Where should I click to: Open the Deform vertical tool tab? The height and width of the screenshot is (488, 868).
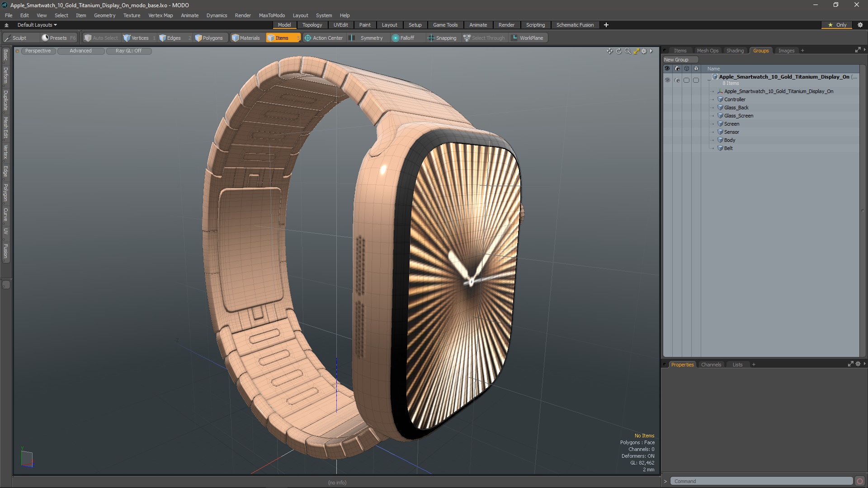(5, 76)
